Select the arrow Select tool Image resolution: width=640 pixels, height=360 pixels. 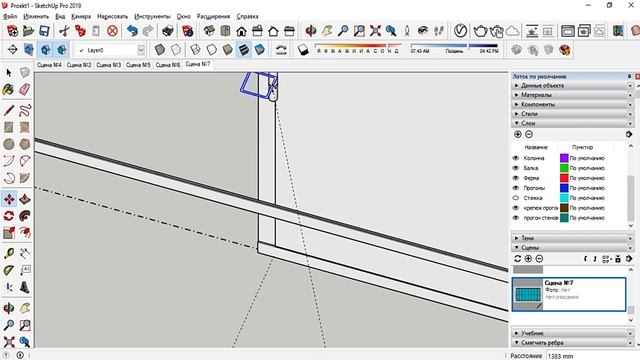pos(9,73)
